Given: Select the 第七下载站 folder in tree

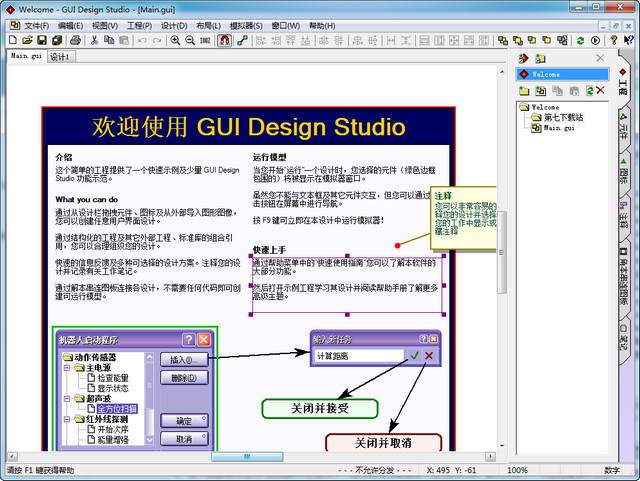Looking at the screenshot, I should coord(563,117).
